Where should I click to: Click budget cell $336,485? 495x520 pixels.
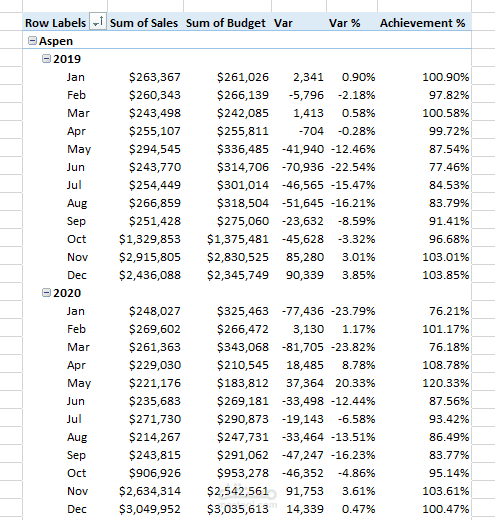[x=243, y=149]
